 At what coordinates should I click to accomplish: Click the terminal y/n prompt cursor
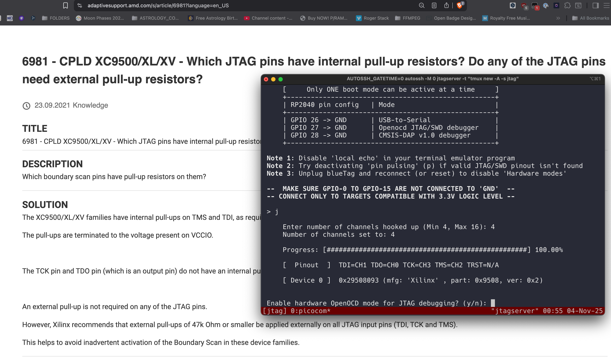(x=493, y=303)
